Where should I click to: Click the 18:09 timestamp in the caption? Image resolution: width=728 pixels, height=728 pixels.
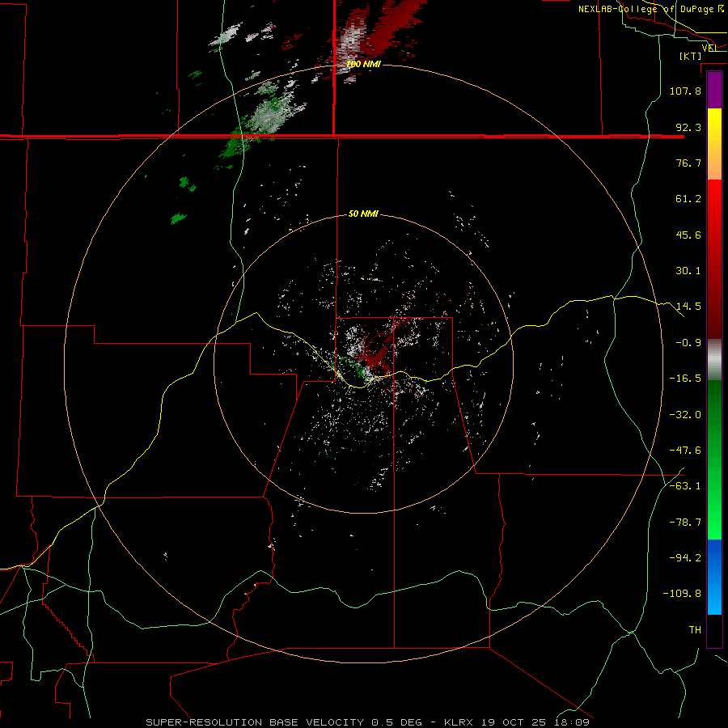click(574, 722)
